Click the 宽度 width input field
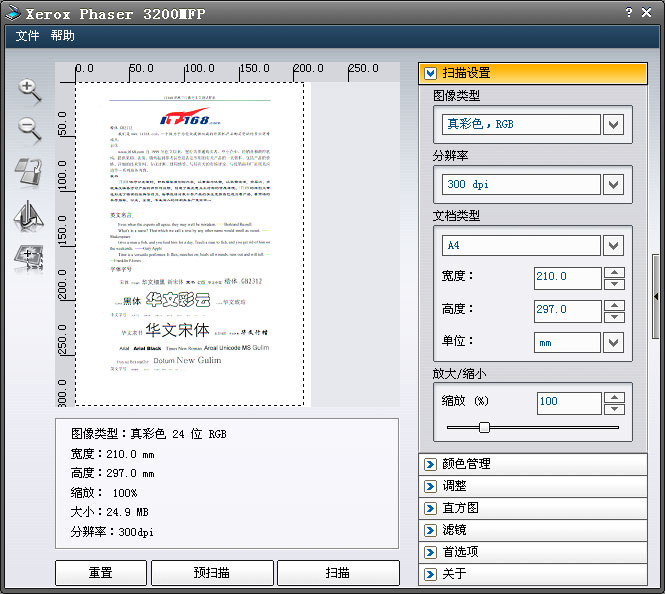The image size is (665, 594). point(567,277)
